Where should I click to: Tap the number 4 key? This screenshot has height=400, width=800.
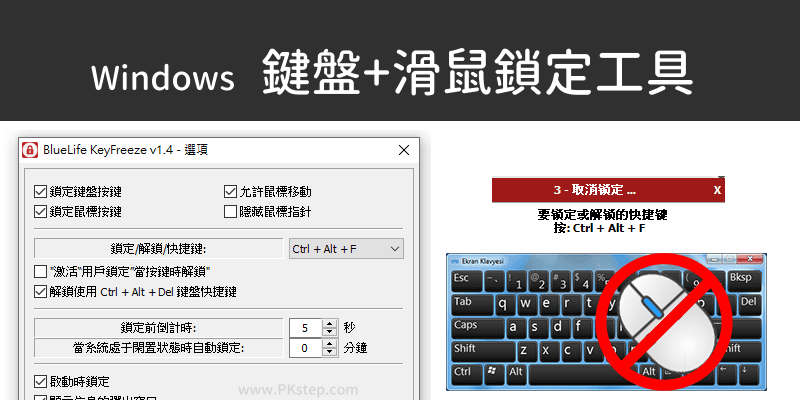(x=583, y=281)
